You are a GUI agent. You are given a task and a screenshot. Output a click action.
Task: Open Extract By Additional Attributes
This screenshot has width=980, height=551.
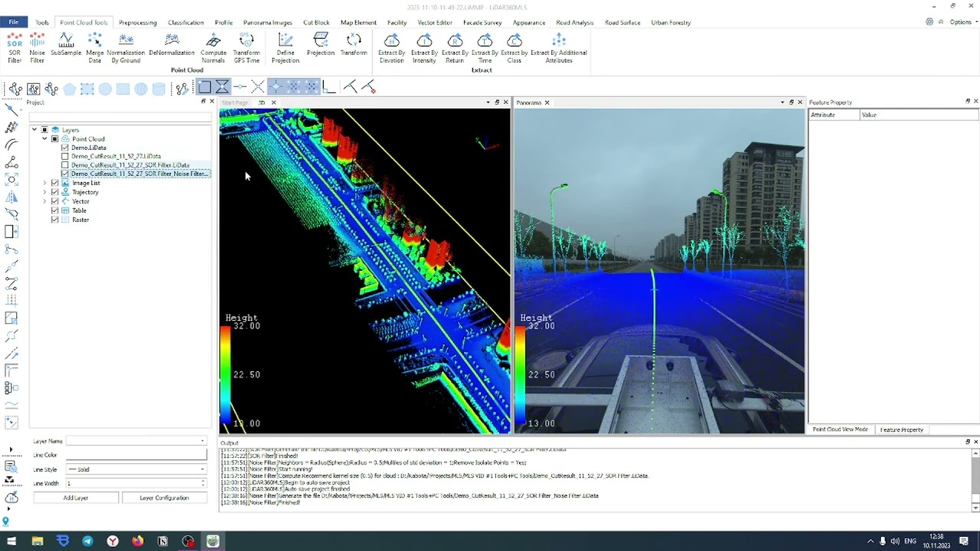click(559, 47)
